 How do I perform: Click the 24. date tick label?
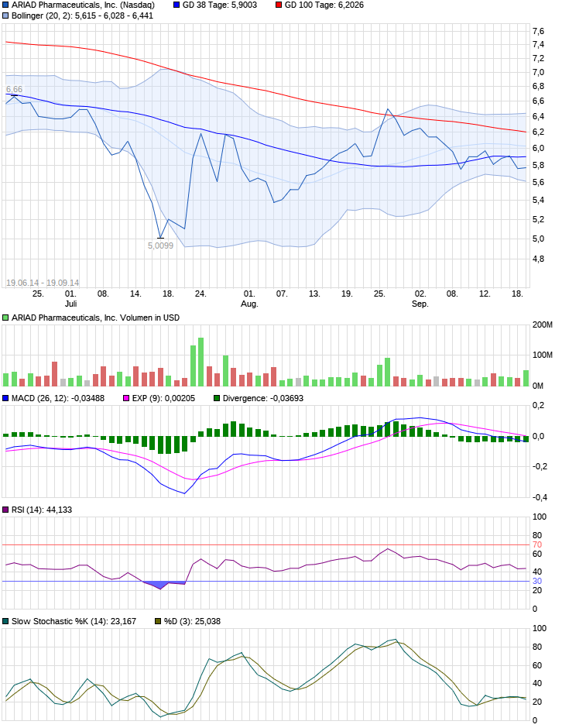(200, 294)
